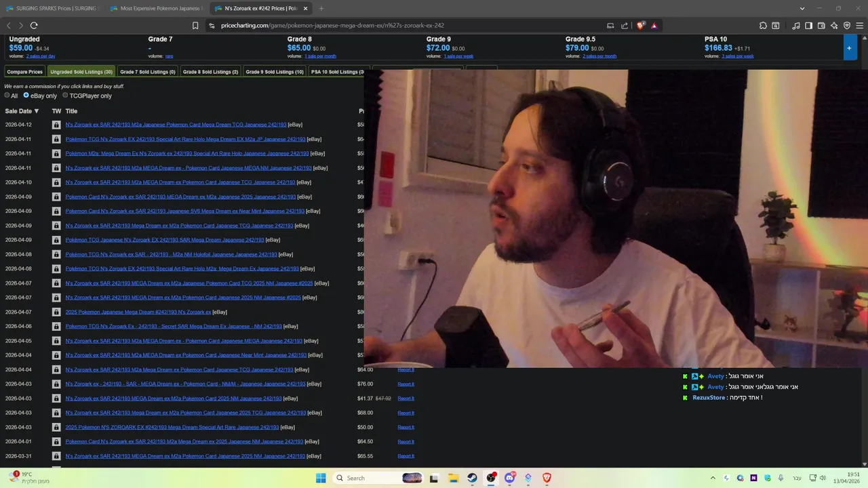Click the microphone icon in system tray
This screenshot has height=488, width=868.
tap(781, 478)
